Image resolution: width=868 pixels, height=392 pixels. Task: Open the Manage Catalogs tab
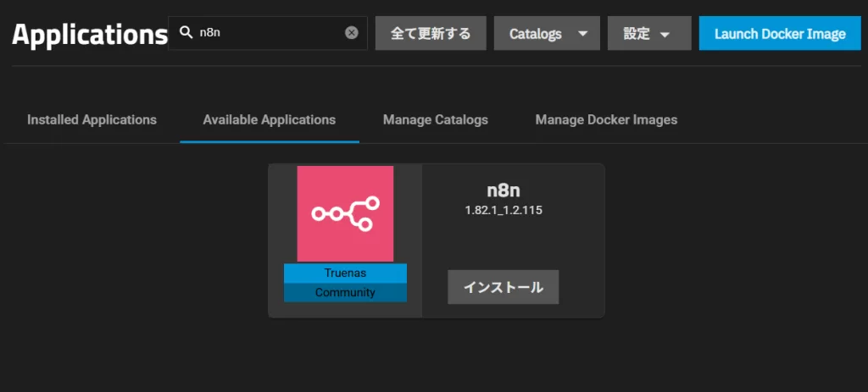[x=436, y=119]
